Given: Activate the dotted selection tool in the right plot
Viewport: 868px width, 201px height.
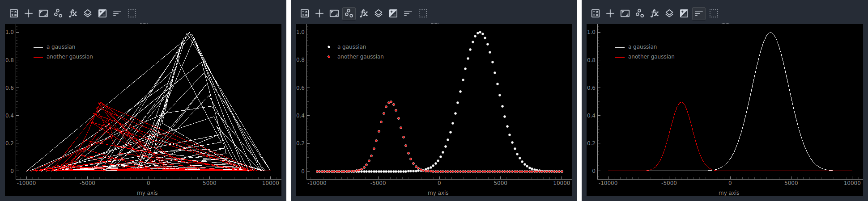Looking at the screenshot, I should pyautogui.click(x=714, y=13).
